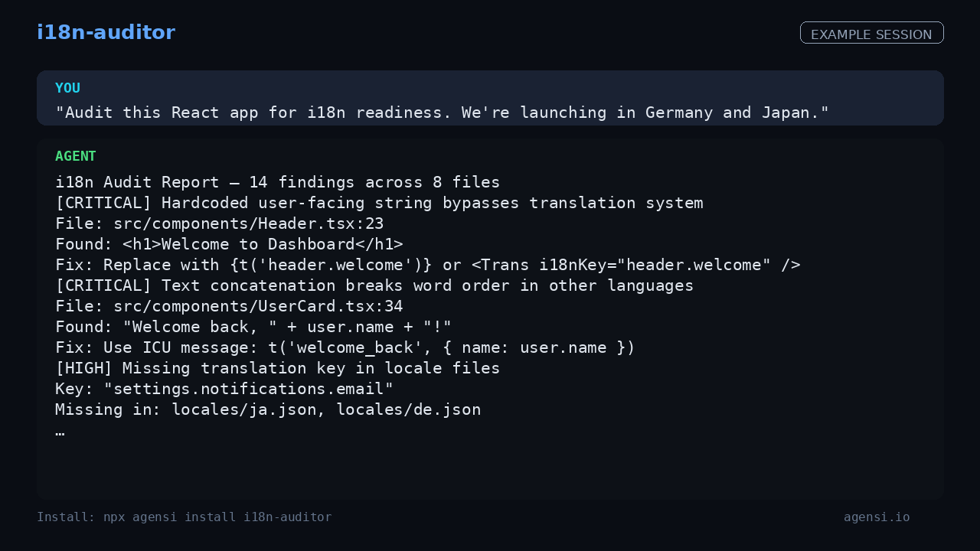This screenshot has height=551, width=980.
Task: Click the text concatenation critical finding
Action: point(374,285)
